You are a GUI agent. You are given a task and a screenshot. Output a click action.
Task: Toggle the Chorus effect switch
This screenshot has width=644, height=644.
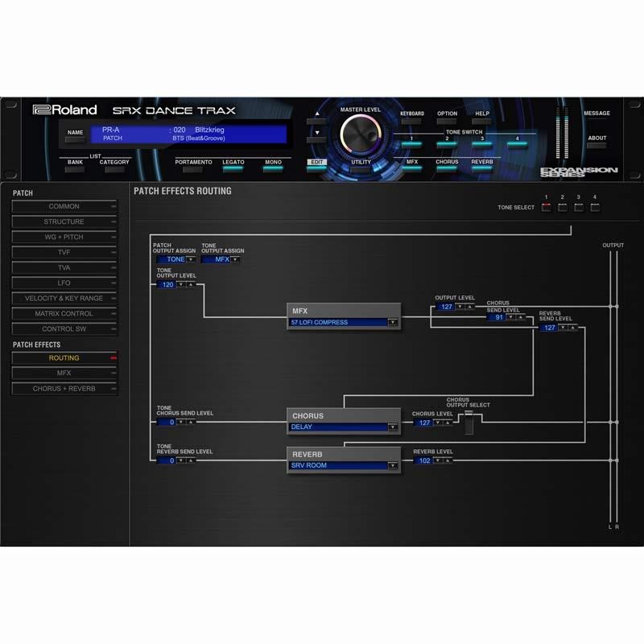click(447, 168)
